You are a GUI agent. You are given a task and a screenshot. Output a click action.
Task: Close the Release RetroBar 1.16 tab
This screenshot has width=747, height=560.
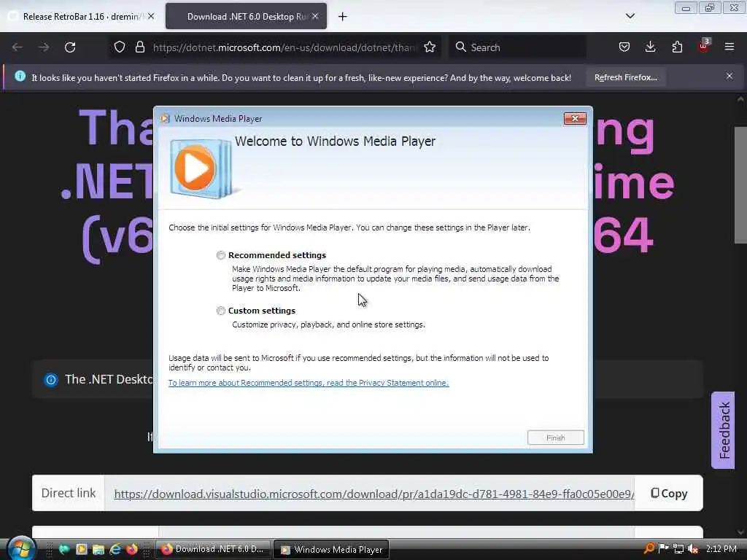click(x=151, y=16)
